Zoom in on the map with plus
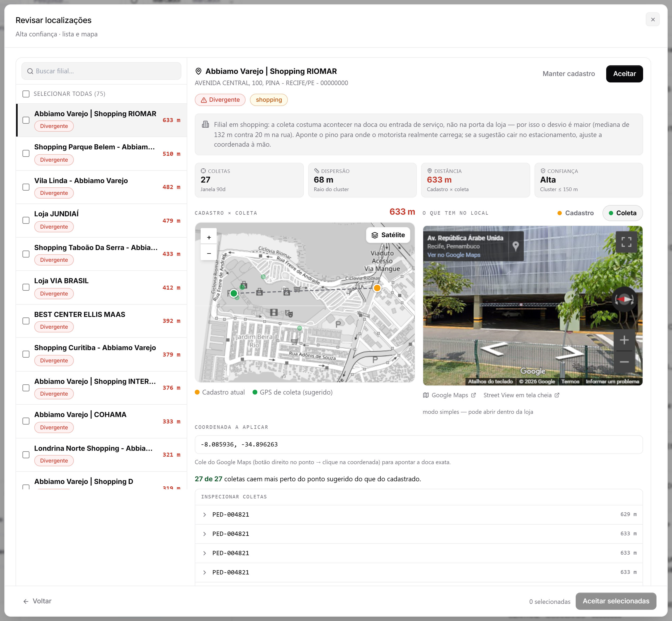 pyautogui.click(x=209, y=237)
